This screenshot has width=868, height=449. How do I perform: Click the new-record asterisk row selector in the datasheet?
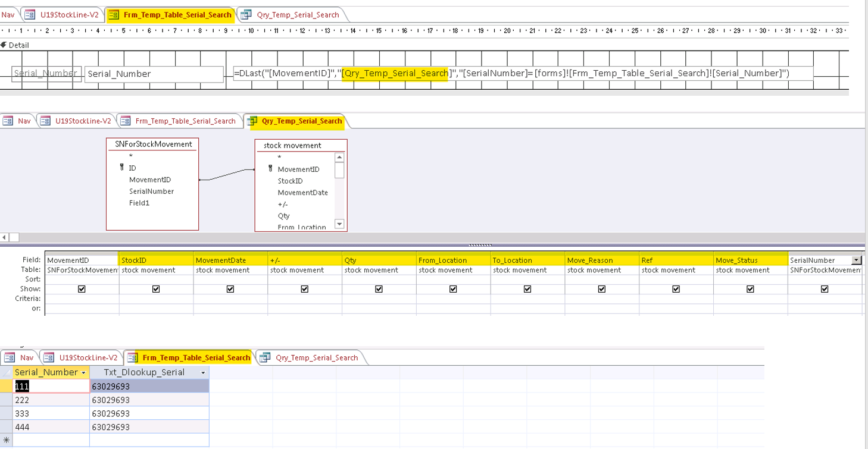(7, 441)
